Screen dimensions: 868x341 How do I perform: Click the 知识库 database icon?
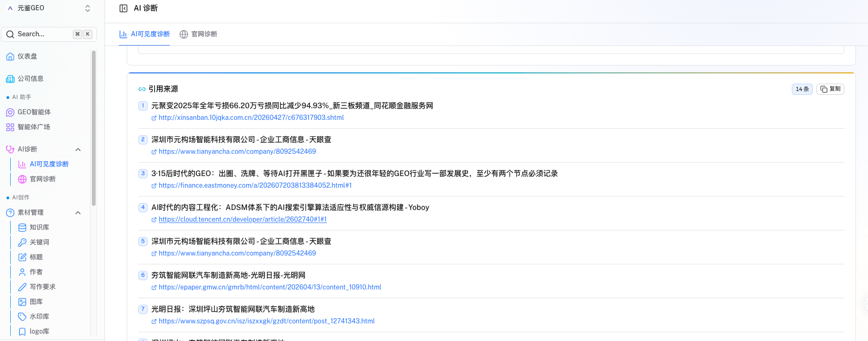pos(22,227)
